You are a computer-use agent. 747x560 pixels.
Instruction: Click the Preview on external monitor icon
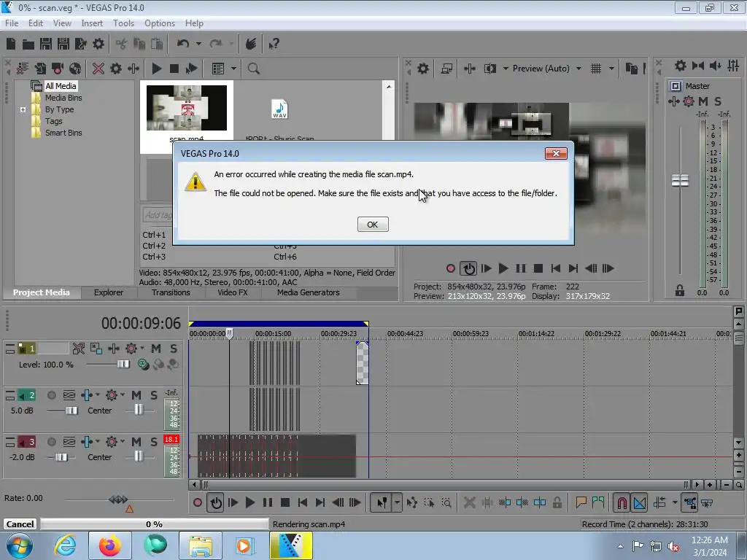(446, 69)
